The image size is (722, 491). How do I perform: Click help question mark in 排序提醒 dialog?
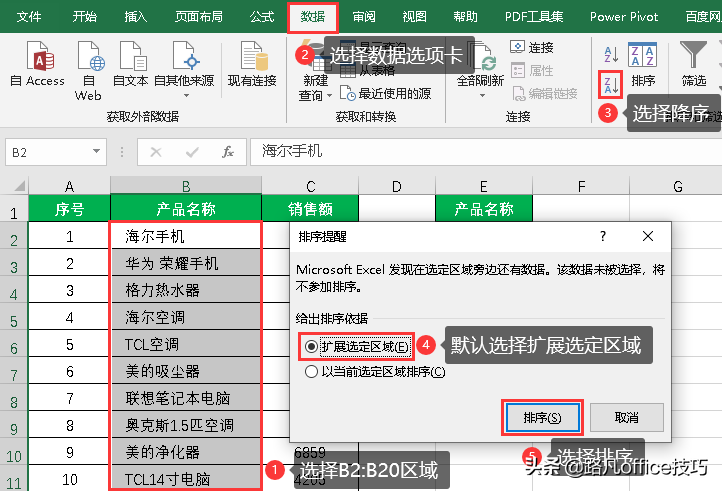pos(603,236)
